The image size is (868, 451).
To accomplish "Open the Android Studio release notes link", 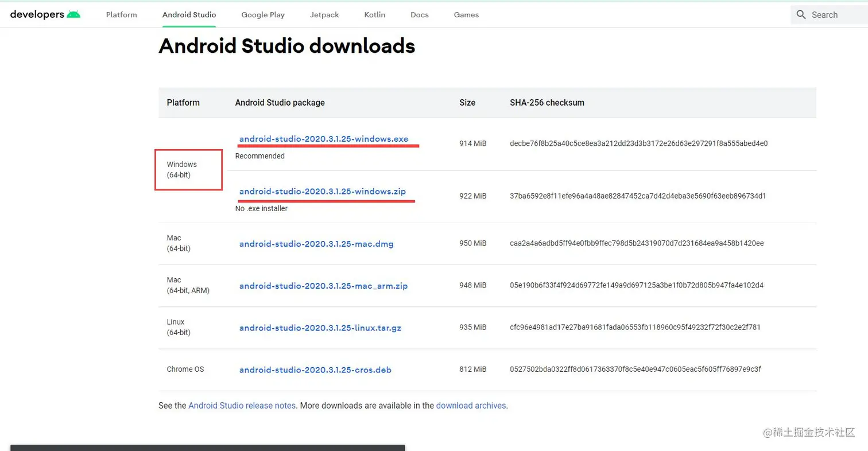I will click(242, 406).
